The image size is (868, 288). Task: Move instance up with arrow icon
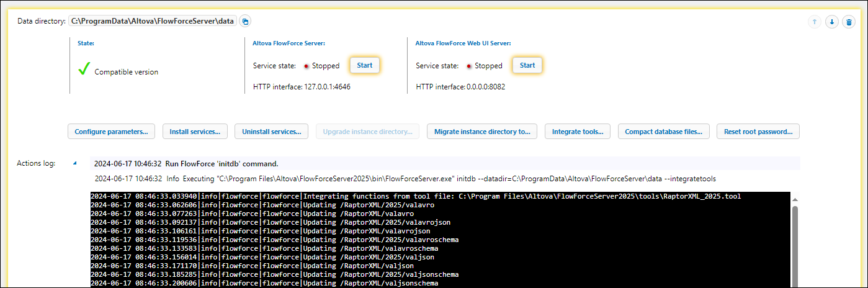point(814,22)
